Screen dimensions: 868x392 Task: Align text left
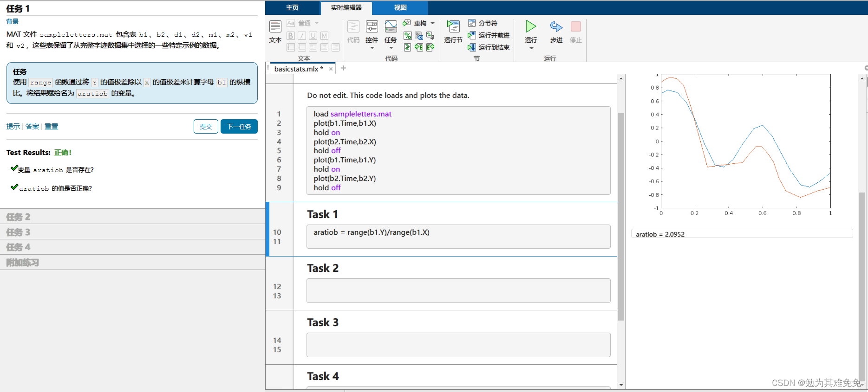[313, 47]
